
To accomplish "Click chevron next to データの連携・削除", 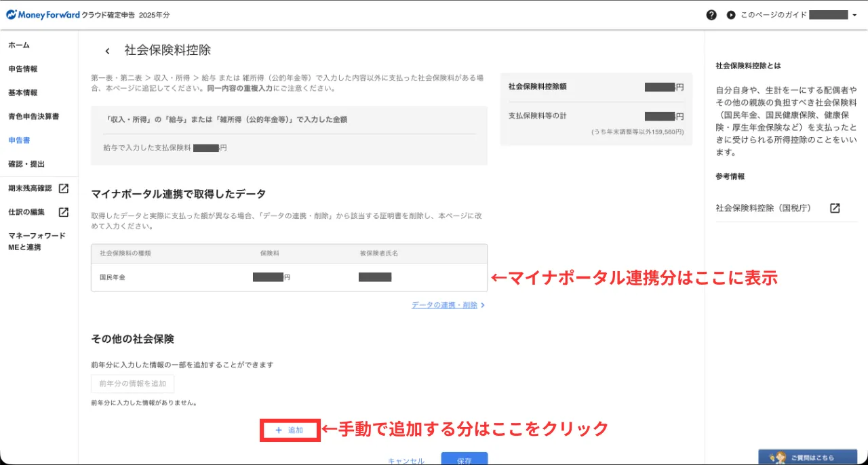I will 483,306.
